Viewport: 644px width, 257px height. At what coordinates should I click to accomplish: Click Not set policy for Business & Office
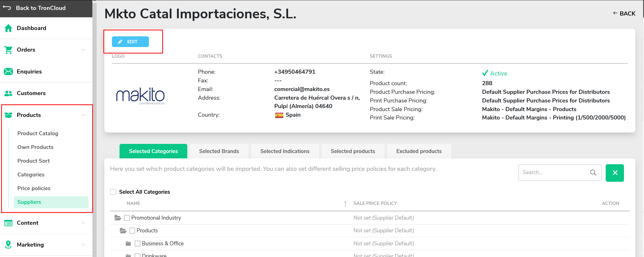tap(384, 244)
